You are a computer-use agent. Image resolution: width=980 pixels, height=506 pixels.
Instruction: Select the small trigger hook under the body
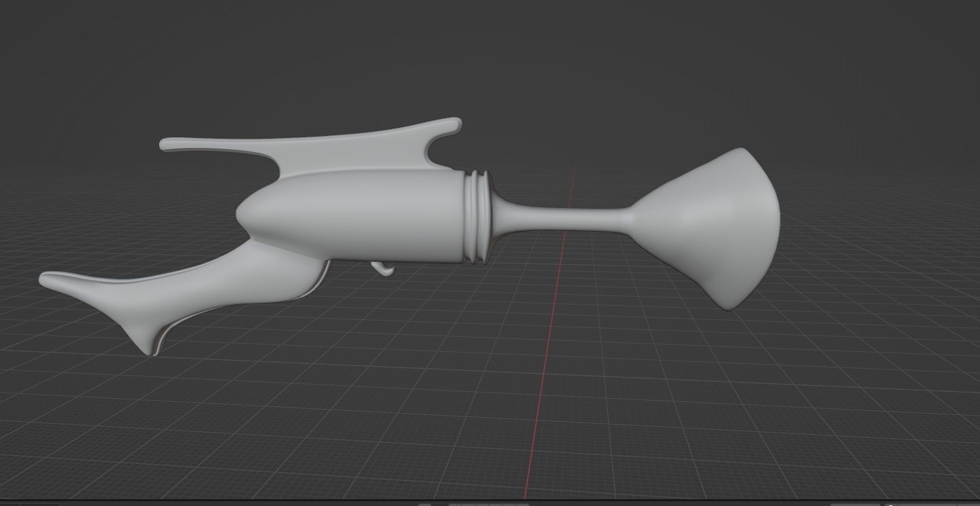(384, 268)
